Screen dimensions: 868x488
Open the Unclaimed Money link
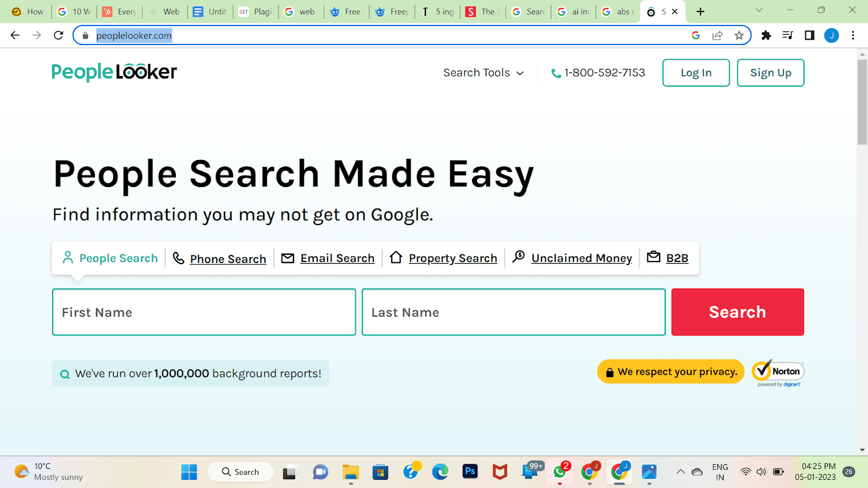[x=582, y=259]
